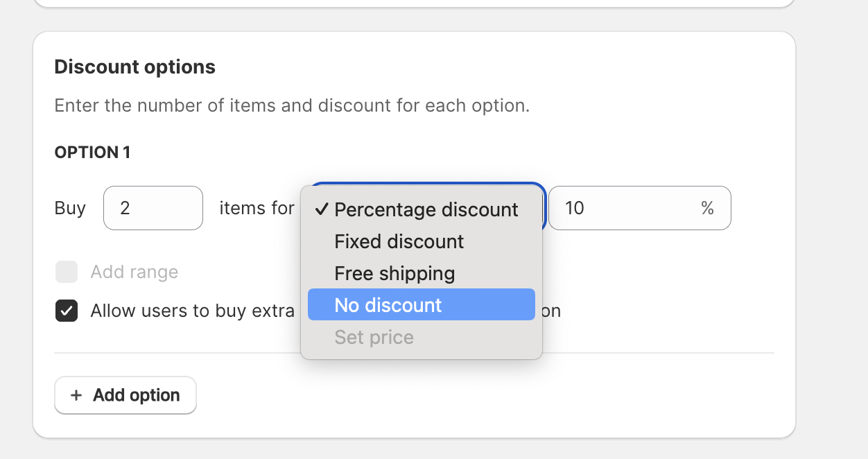Choose the Fixed discount option
The width and height of the screenshot is (868, 459).
(399, 241)
